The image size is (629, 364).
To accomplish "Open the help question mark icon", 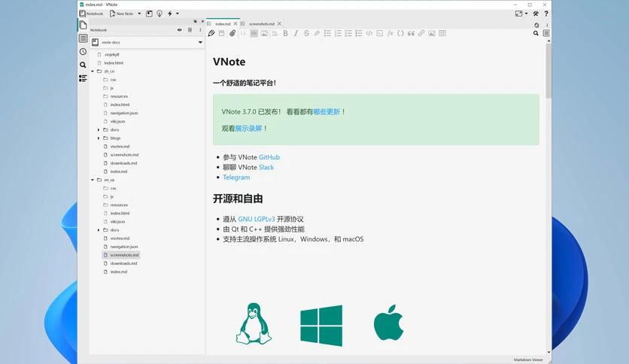I will point(546,14).
